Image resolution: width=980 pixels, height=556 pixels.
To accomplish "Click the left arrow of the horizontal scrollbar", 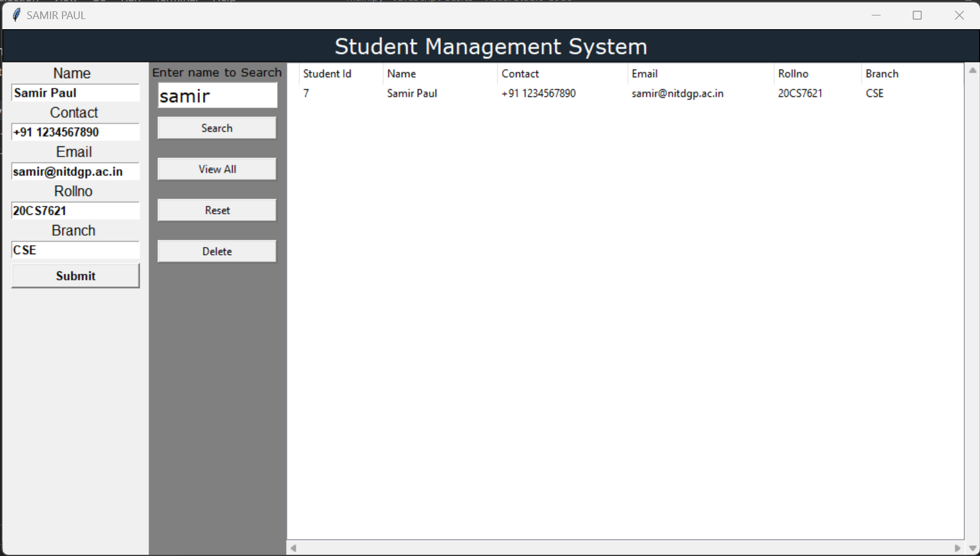I will pyautogui.click(x=292, y=548).
